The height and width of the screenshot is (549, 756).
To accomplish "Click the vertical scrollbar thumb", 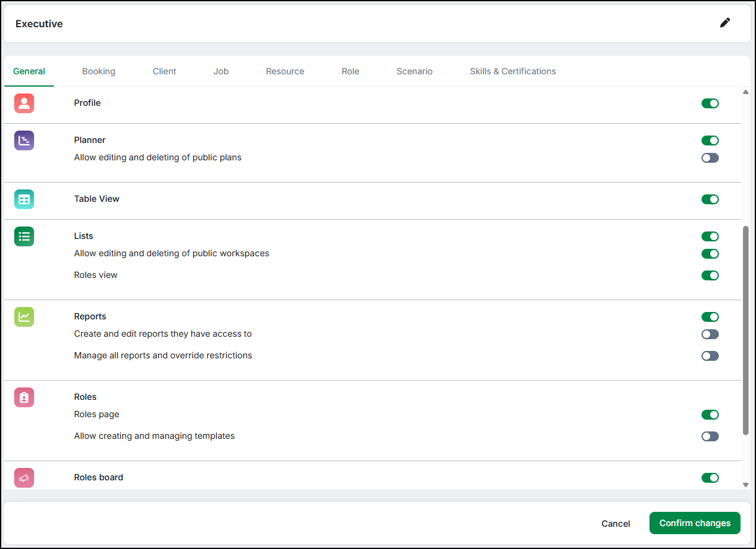I will [745, 331].
